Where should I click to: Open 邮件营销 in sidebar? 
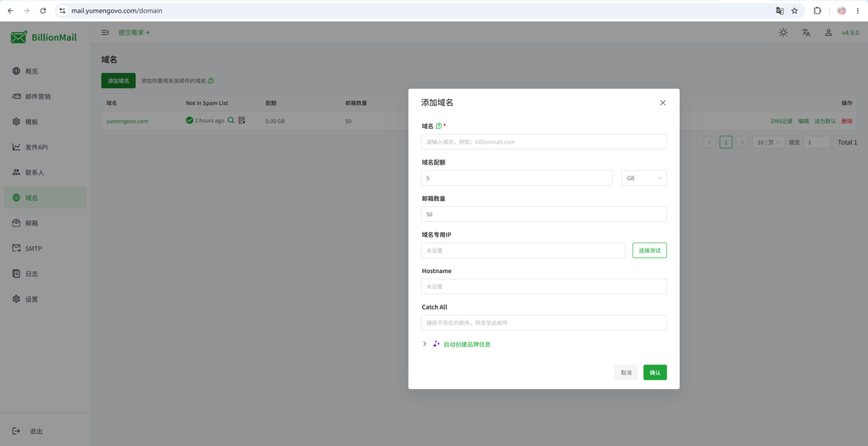point(46,97)
